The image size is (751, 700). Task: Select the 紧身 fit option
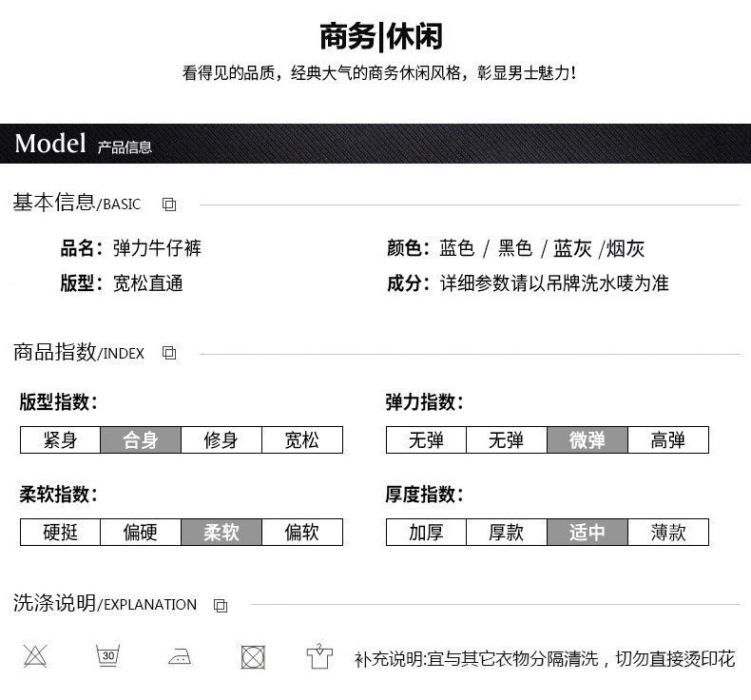click(x=60, y=440)
